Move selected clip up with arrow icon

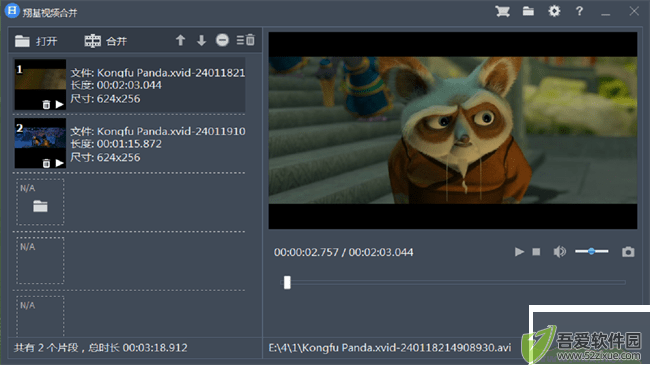(180, 40)
